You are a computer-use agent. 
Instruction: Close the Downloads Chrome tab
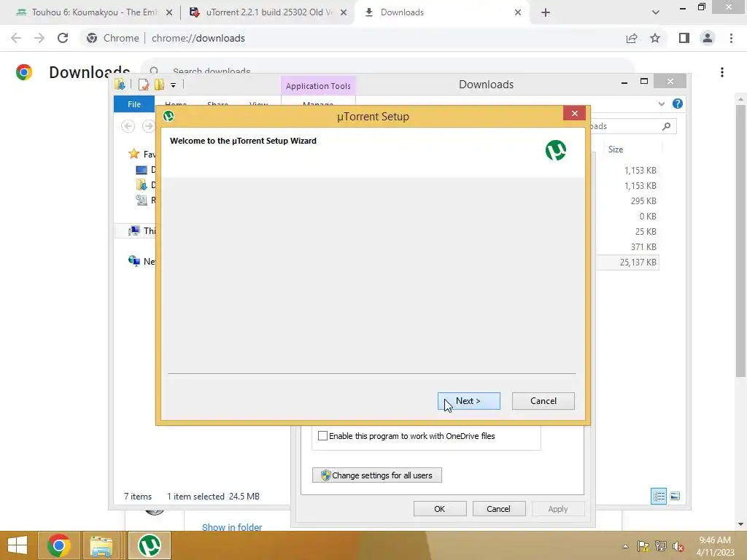[x=518, y=12]
